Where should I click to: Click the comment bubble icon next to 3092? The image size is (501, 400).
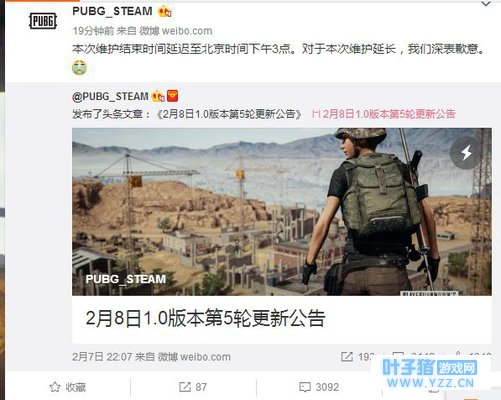point(305,387)
